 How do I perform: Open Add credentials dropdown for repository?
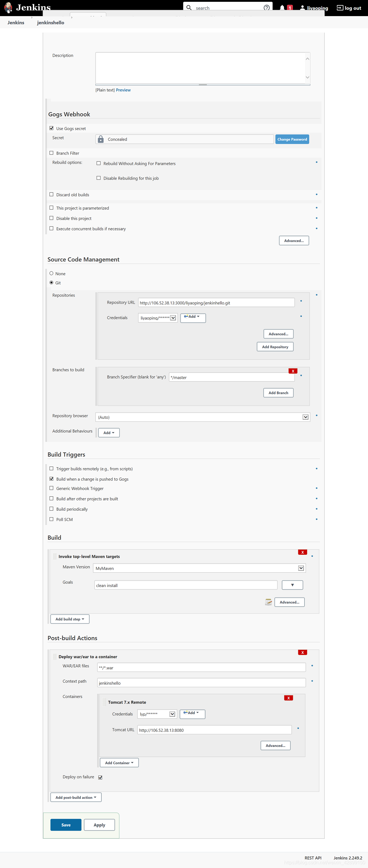193,318
